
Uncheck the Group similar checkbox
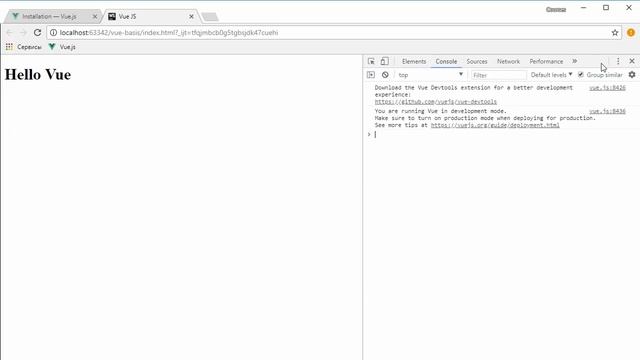580,75
